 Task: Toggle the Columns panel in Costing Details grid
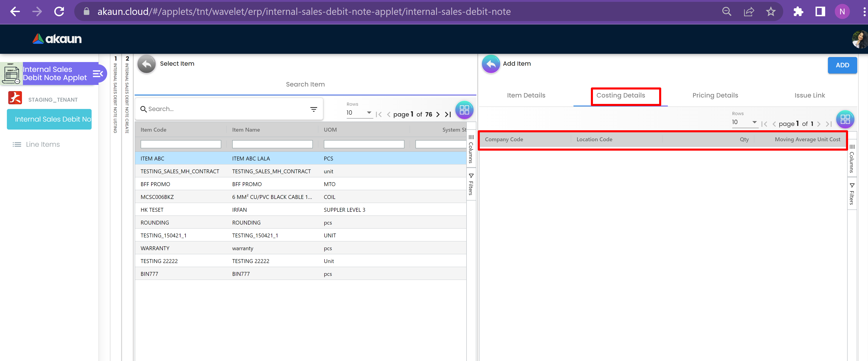coord(852,158)
